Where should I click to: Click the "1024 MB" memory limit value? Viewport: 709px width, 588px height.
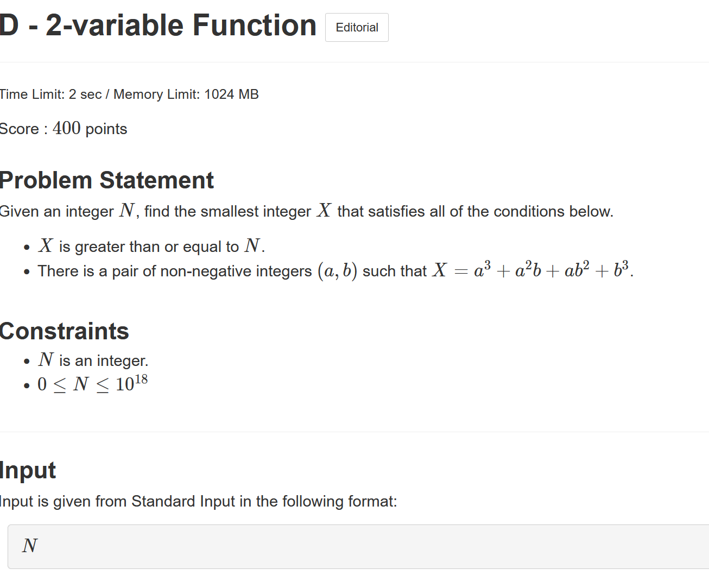click(231, 94)
